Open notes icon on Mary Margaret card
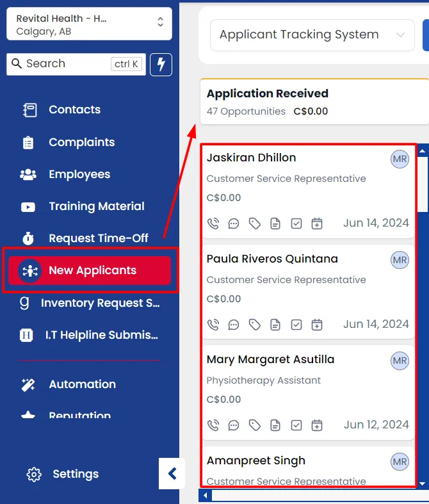This screenshot has width=429, height=504. (x=275, y=425)
